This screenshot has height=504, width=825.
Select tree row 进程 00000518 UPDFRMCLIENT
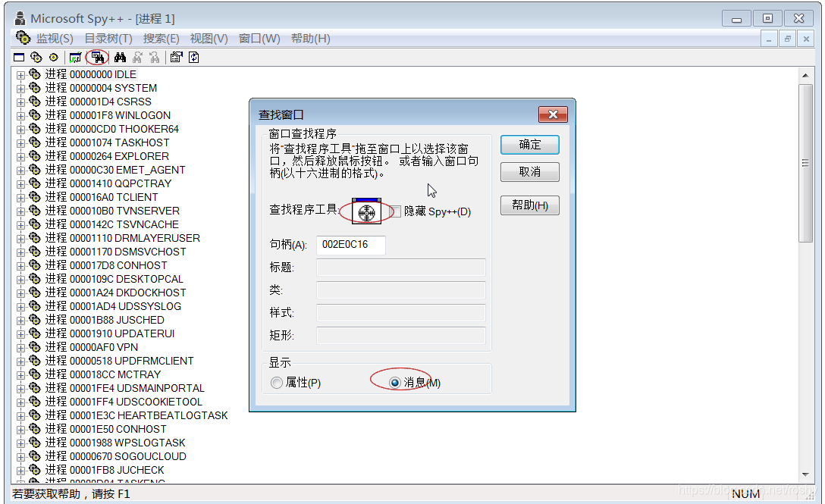tap(120, 361)
